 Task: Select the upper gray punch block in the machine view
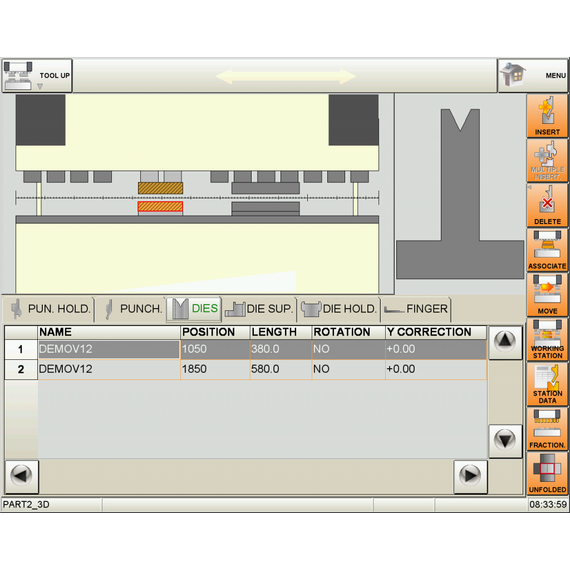tap(266, 188)
